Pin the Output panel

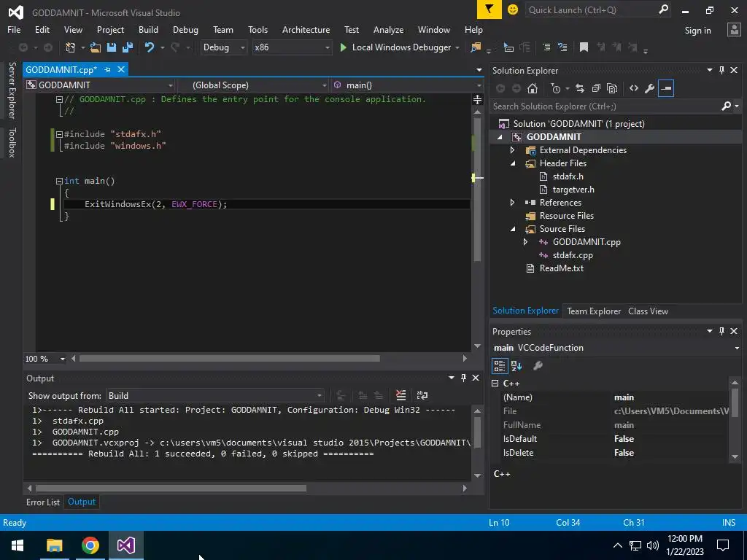(x=463, y=378)
